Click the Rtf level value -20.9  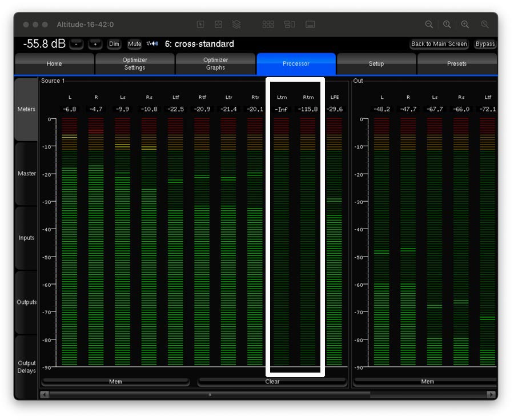(202, 109)
